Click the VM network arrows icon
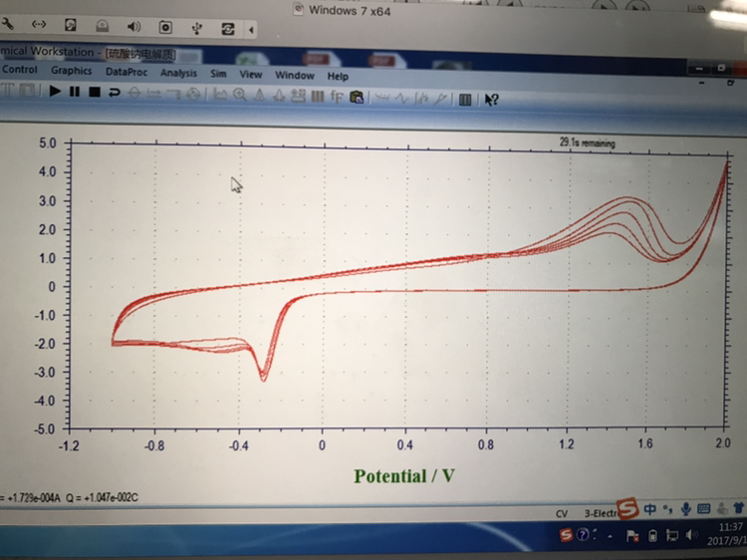Screen dimensions: 747x560 click(39, 24)
